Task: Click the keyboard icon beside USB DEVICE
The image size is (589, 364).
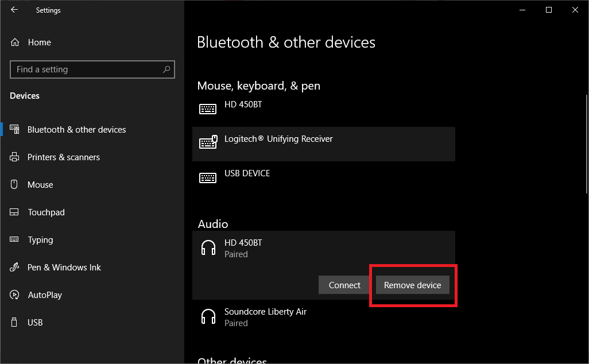Action: 208,177
